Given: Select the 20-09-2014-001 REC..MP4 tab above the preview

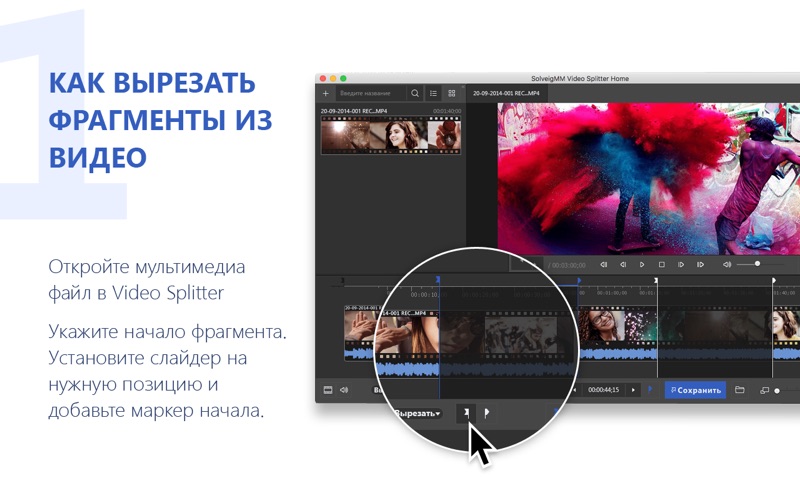Looking at the screenshot, I should coord(506,93).
